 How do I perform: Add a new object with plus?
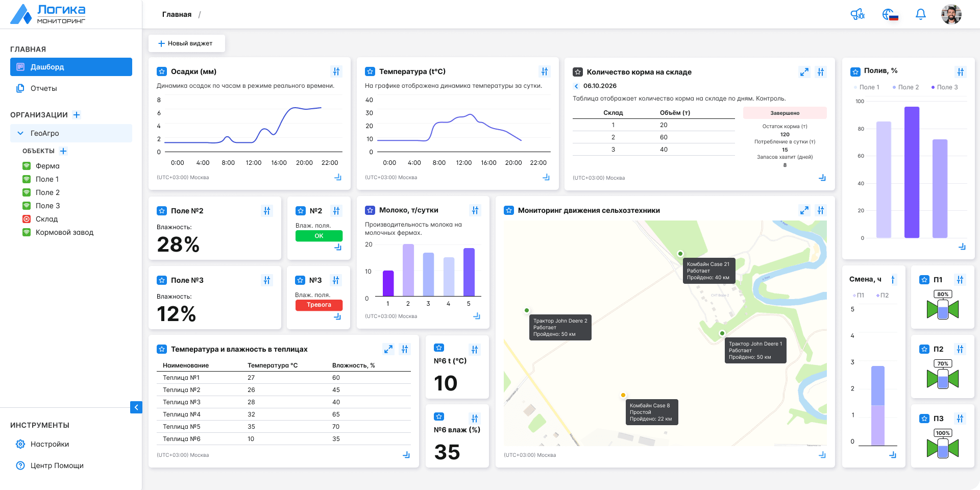coord(63,151)
